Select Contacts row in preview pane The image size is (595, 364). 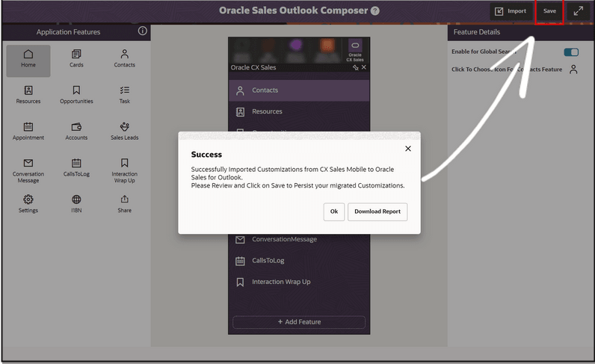tap(299, 90)
